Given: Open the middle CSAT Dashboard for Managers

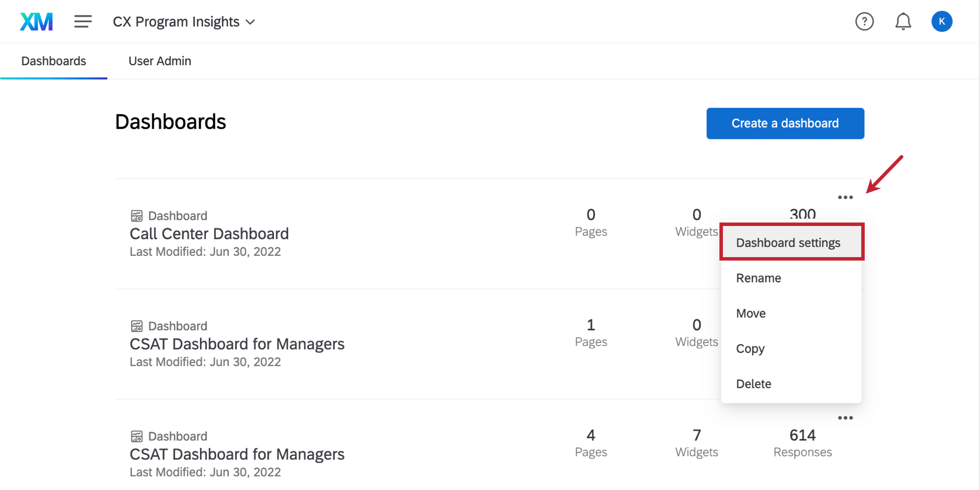Looking at the screenshot, I should [x=237, y=344].
